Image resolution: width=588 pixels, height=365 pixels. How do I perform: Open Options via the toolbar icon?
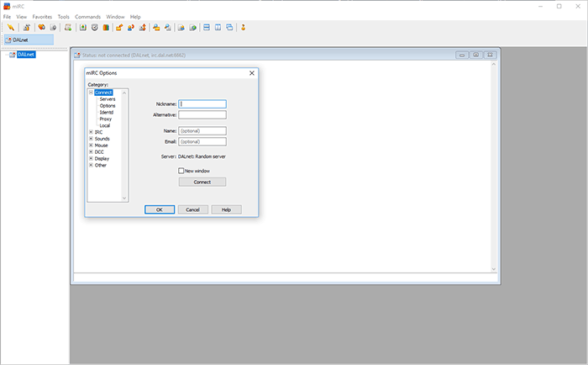[x=26, y=28]
